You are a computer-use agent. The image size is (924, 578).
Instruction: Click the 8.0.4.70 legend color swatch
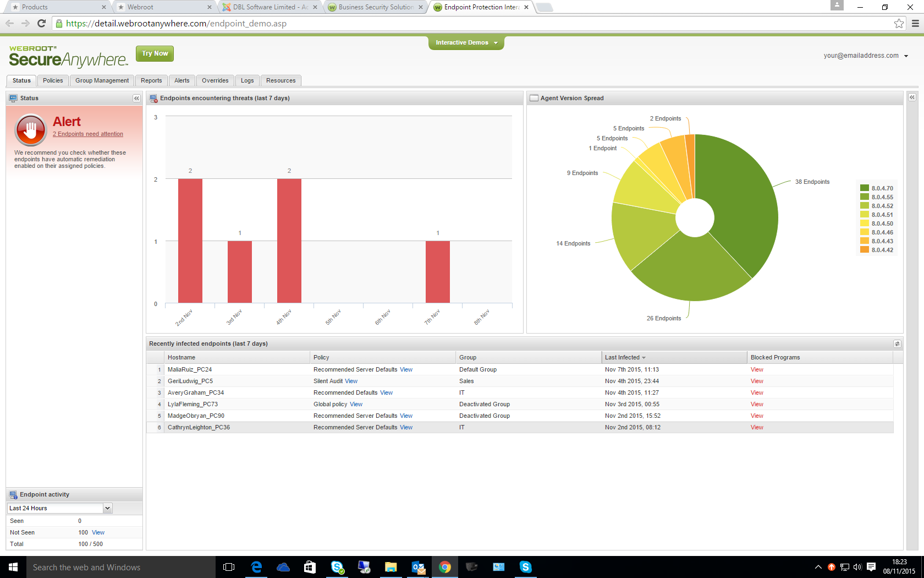point(865,188)
